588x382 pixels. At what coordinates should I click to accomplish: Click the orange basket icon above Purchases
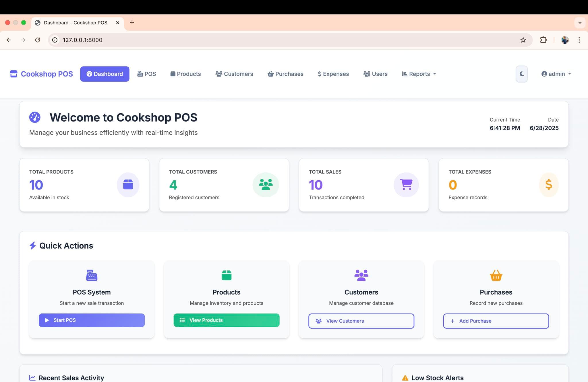[x=496, y=275]
